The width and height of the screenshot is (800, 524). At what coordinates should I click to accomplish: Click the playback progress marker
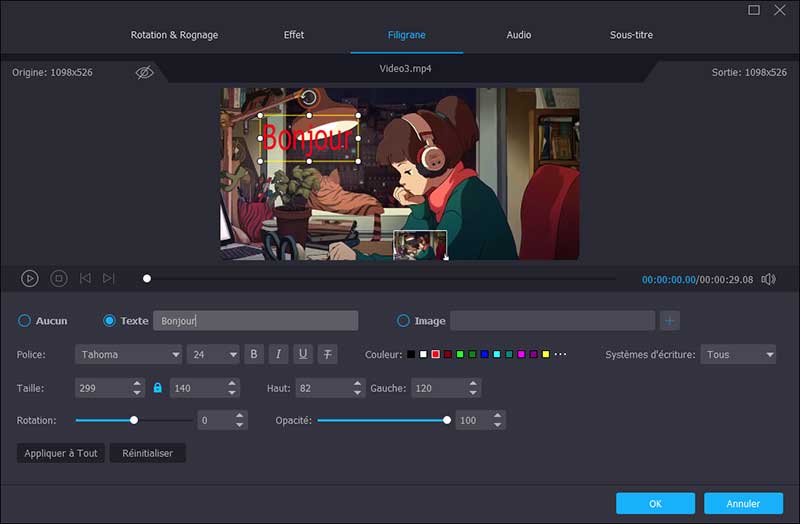(147, 279)
